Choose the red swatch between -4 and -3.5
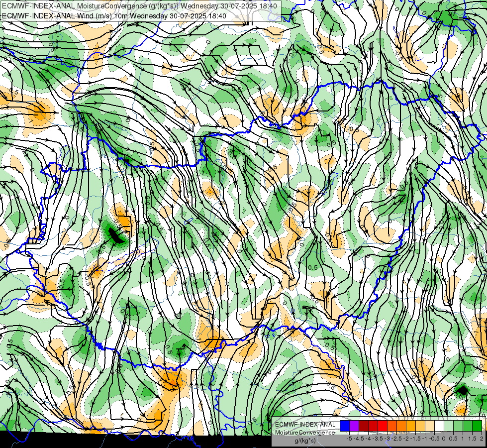 pos(373,426)
